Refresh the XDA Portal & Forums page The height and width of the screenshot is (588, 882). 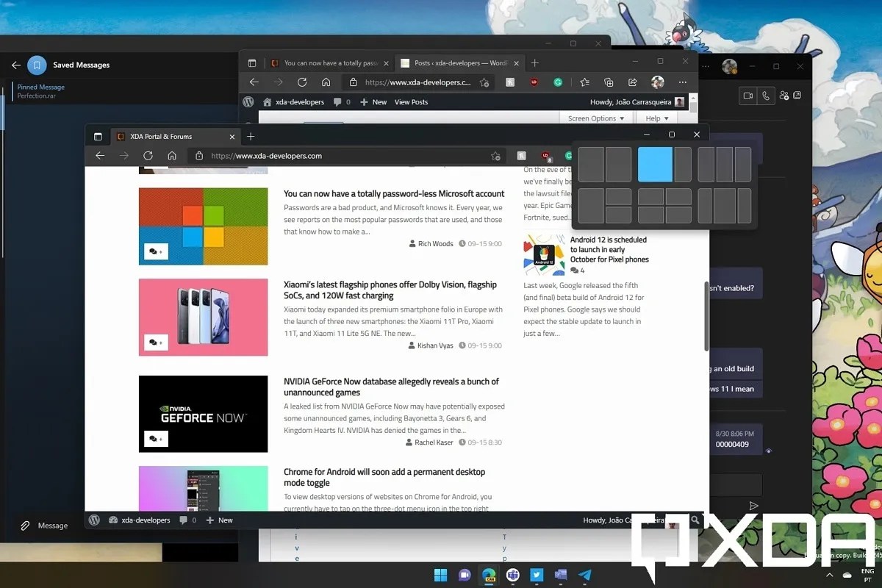148,156
